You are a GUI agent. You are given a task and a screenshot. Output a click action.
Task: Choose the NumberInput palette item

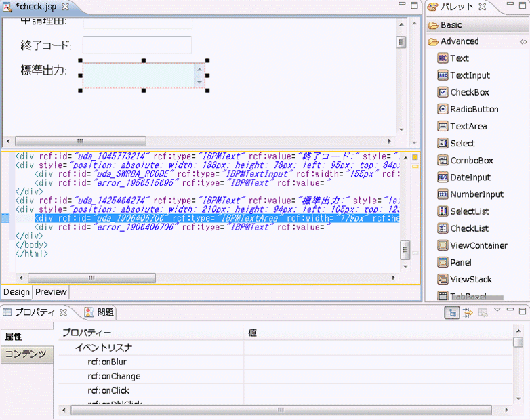tap(476, 194)
